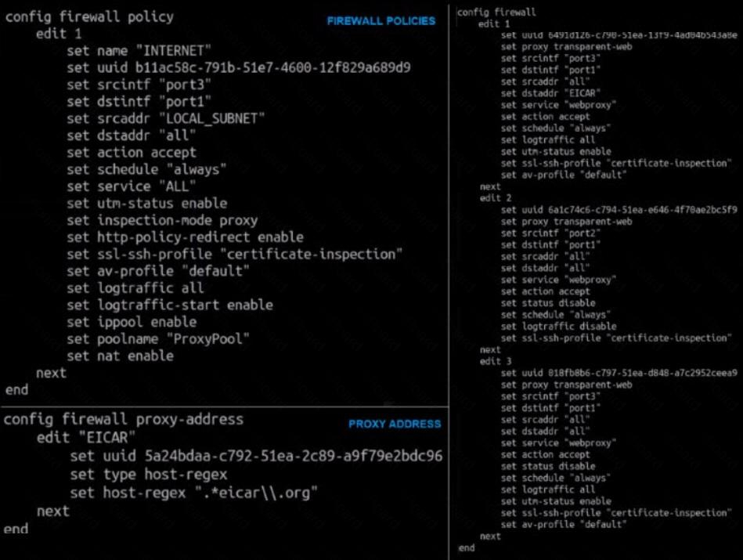Screen dimensions: 743x560
Task: Click the 'set nat enable' line
Action: pos(121,356)
